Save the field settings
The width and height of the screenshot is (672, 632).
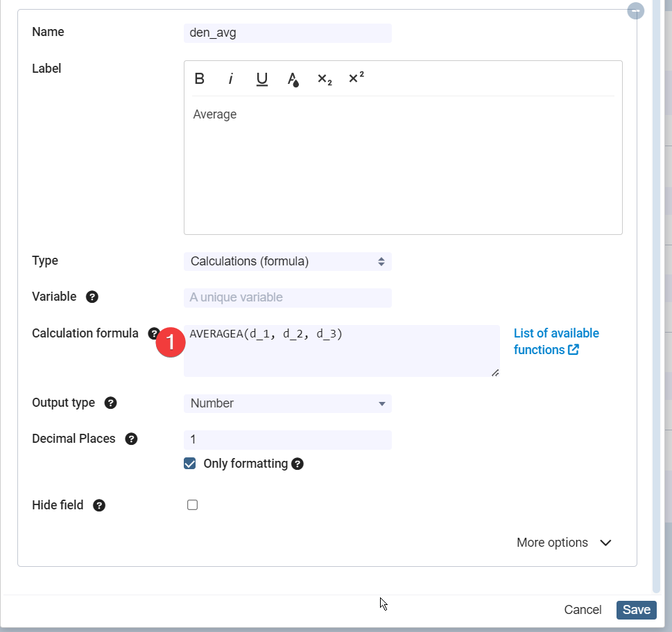coord(636,610)
